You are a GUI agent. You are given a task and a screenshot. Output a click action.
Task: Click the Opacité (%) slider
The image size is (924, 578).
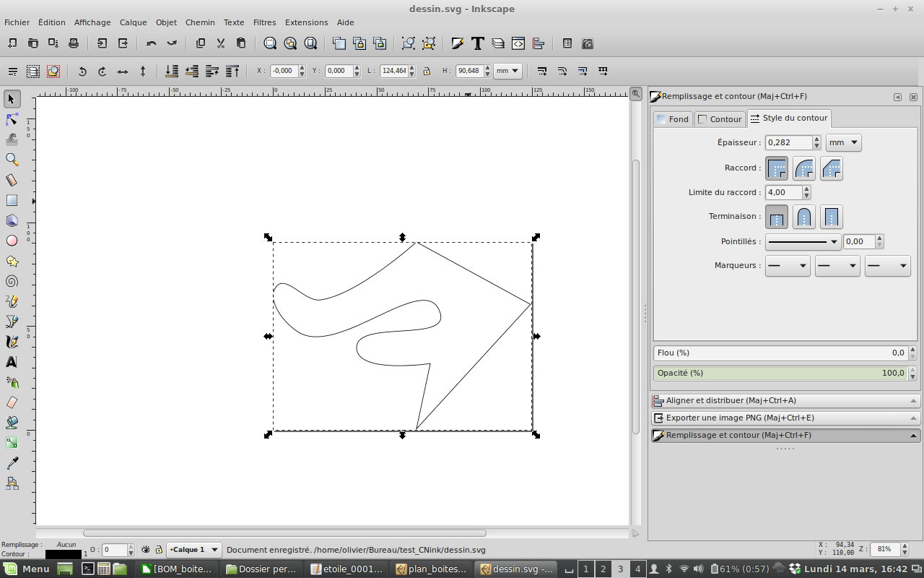[x=780, y=374]
